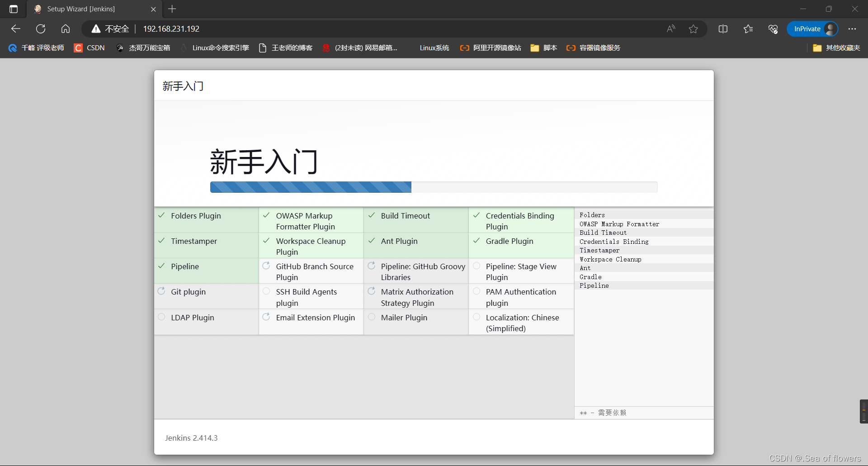The height and width of the screenshot is (466, 868).
Task: Click SSH Build Agents plugin pending circle
Action: (x=266, y=291)
